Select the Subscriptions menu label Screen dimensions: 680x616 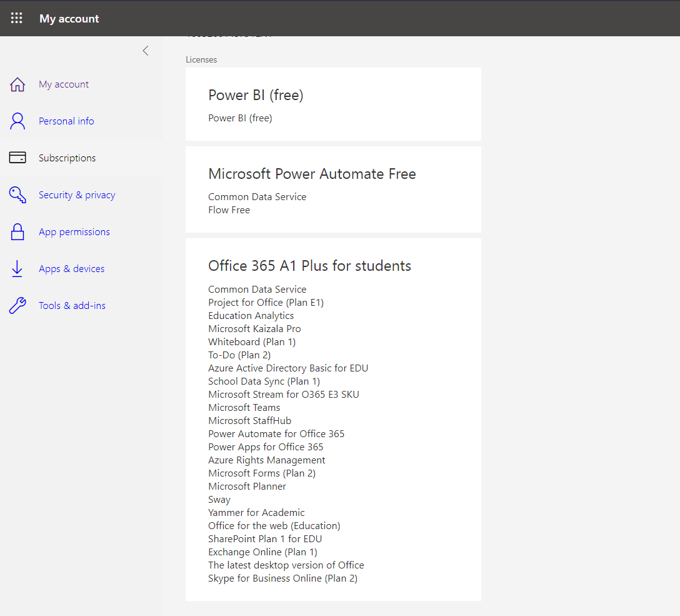tap(67, 158)
